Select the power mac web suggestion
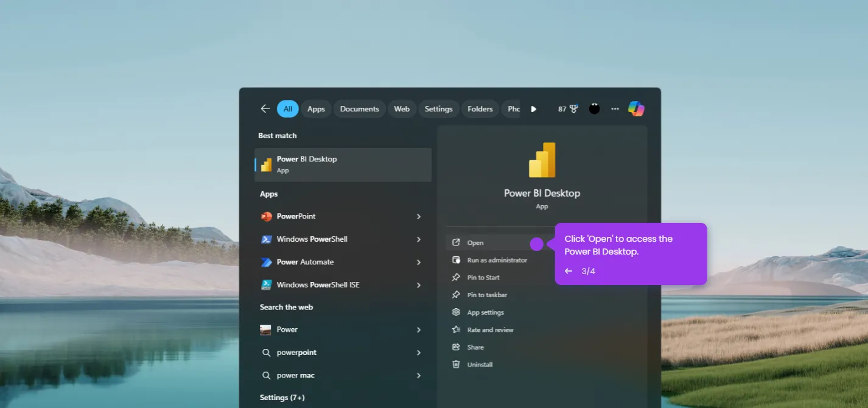This screenshot has height=408, width=868. click(x=343, y=375)
